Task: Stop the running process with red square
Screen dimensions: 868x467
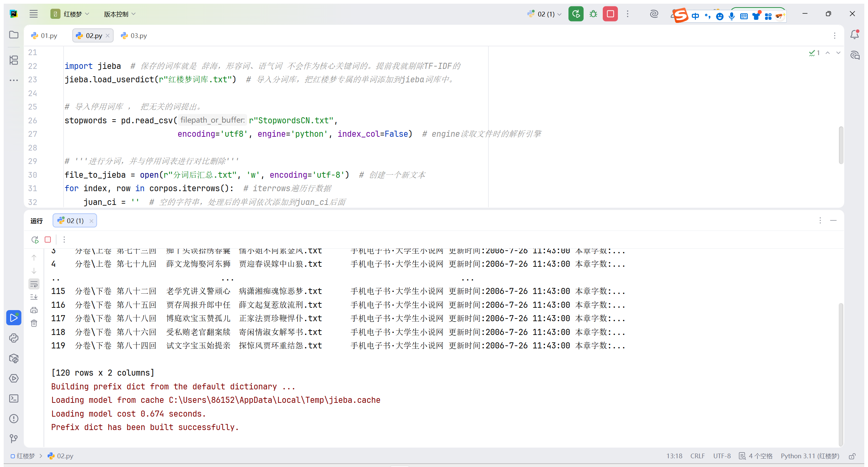Action: click(x=610, y=14)
